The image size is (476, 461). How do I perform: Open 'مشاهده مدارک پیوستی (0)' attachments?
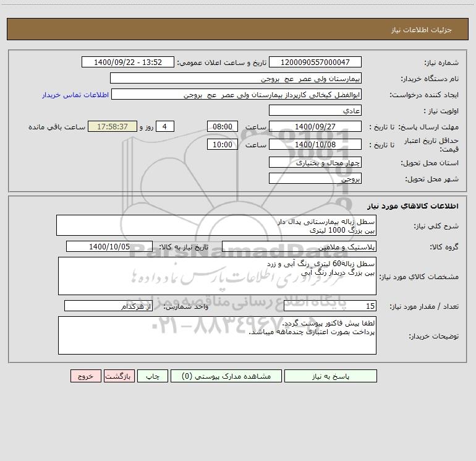coord(226,376)
